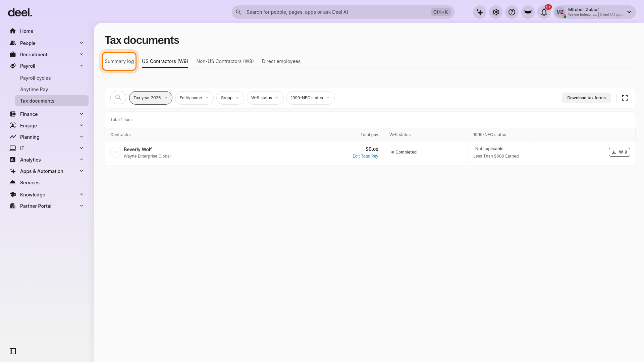
Task: Click the Tax documents page heading
Action: (x=142, y=40)
